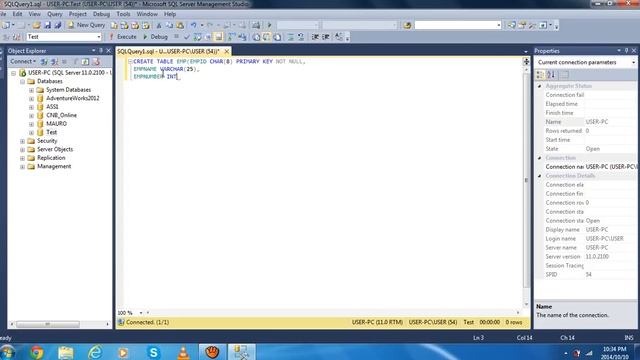640x360 pixels.
Task: Click the Uncomment selected lines icon
Action: (x=301, y=37)
